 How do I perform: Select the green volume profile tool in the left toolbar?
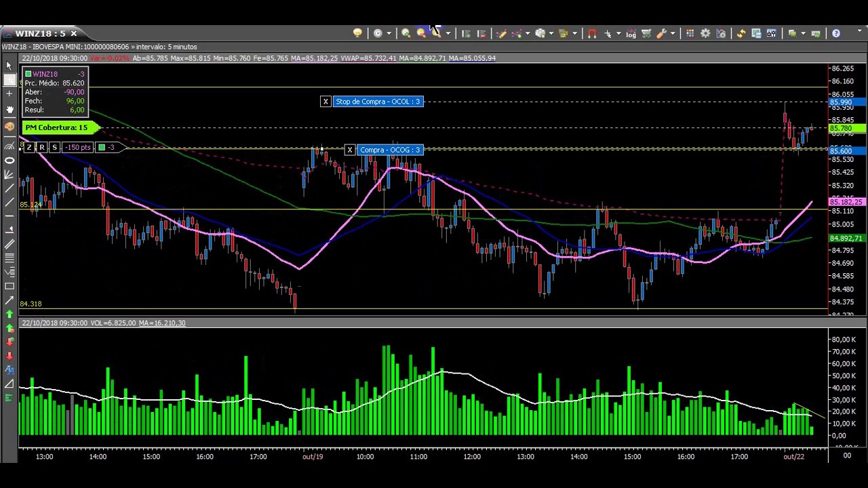pos(9,398)
